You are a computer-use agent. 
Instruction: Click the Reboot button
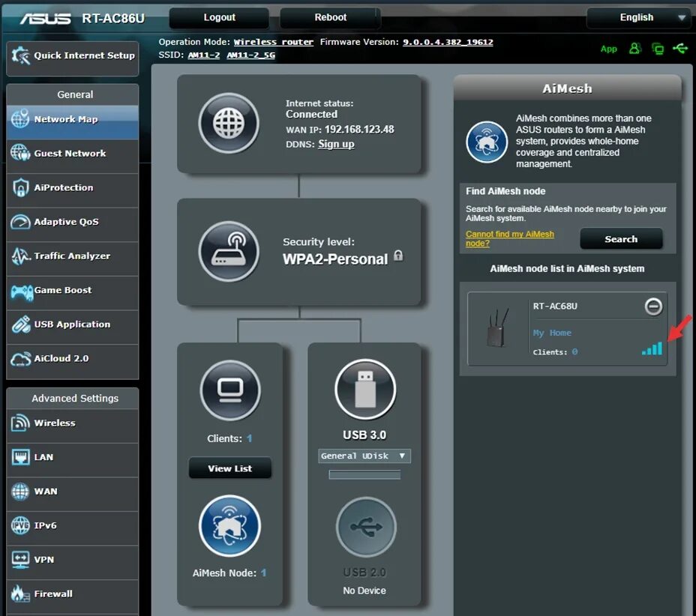330,18
